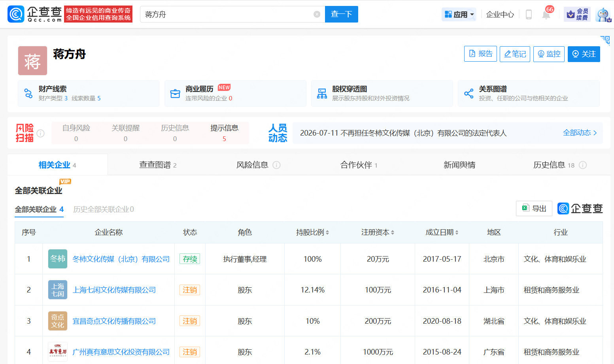Viewport: 614px width, 364px height.
Task: Clear the search box with X icon
Action: click(x=317, y=14)
